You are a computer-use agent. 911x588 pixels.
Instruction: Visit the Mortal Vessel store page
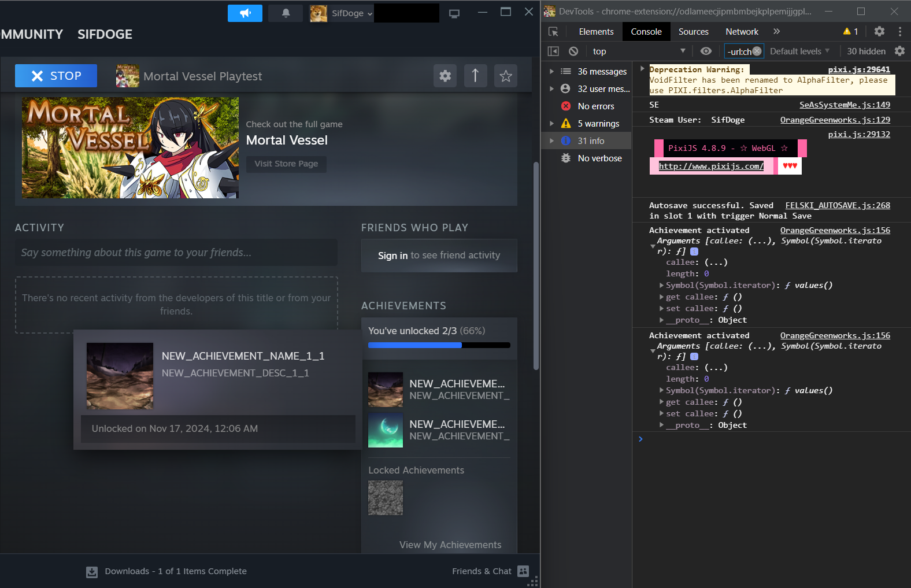(286, 164)
